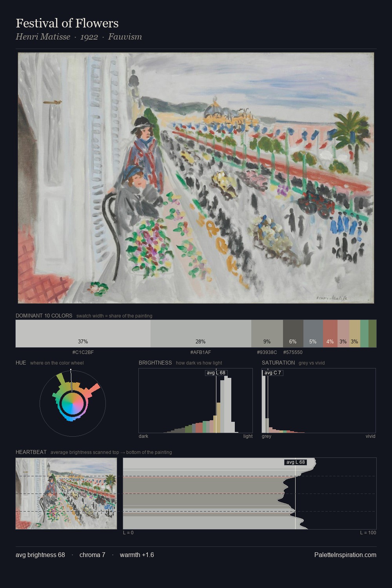
Task: Choose the 5% slate grey swatch
Action: tap(313, 334)
